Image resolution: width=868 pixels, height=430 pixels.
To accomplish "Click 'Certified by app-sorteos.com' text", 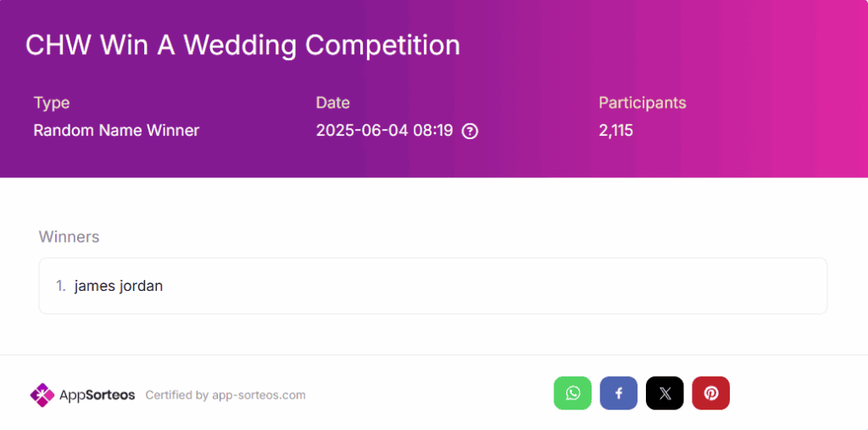I will click(x=225, y=395).
